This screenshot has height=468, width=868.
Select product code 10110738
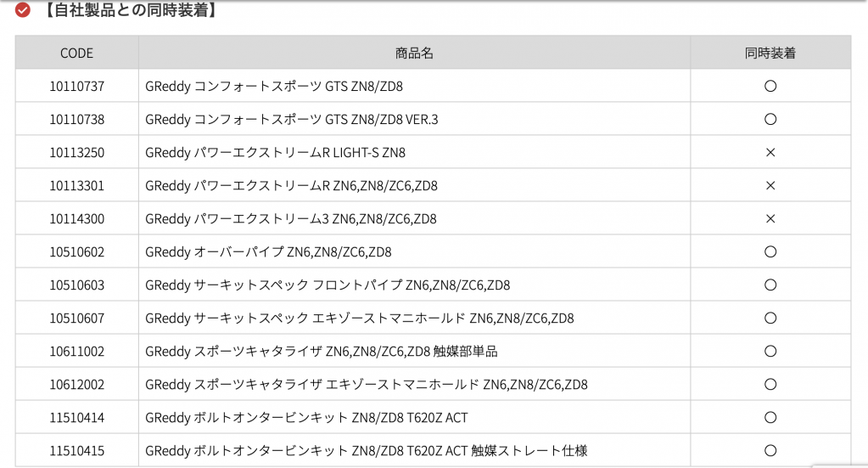pos(76,120)
